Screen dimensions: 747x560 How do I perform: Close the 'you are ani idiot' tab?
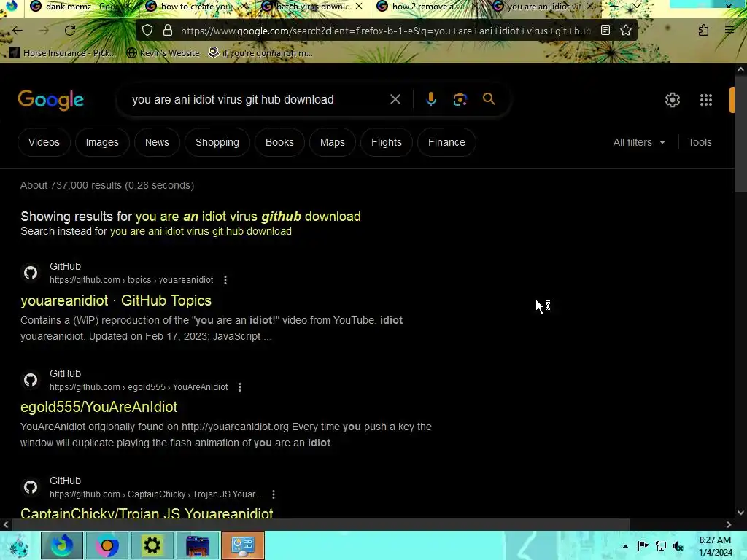click(590, 6)
